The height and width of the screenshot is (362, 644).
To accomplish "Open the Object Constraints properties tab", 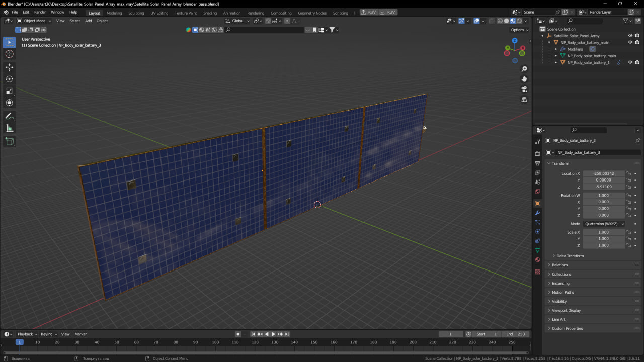I will tap(538, 241).
